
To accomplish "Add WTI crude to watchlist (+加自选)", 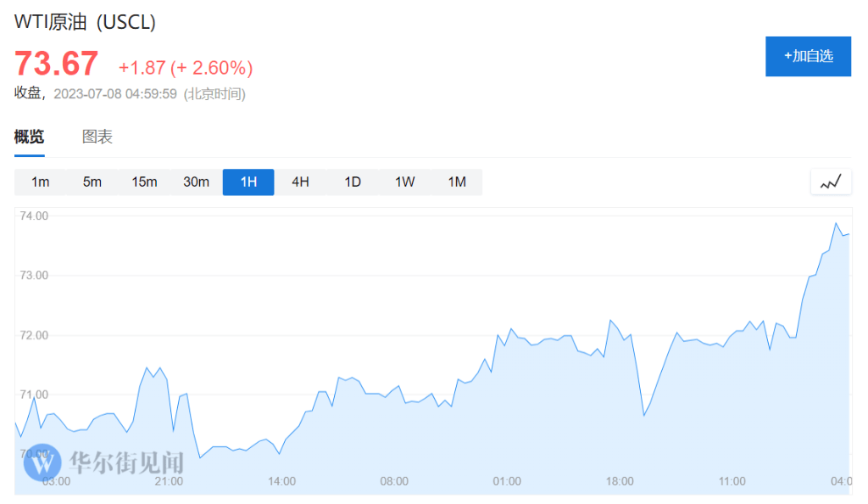I will click(808, 57).
